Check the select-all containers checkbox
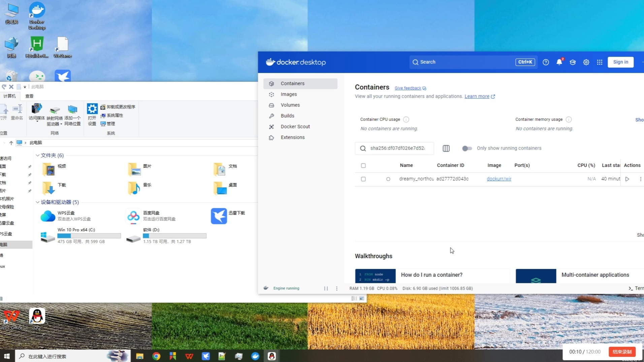Screen dimensions: 644x362 (x=363, y=166)
